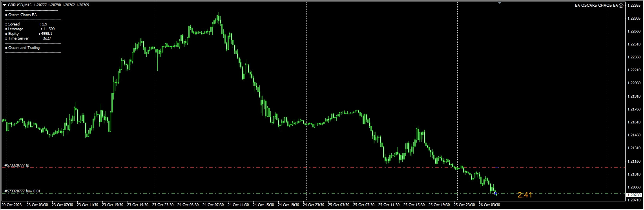This screenshot has height=210, width=644.
Task: Click the '23 Oct 07:30' time axis label
Action: coord(62,205)
